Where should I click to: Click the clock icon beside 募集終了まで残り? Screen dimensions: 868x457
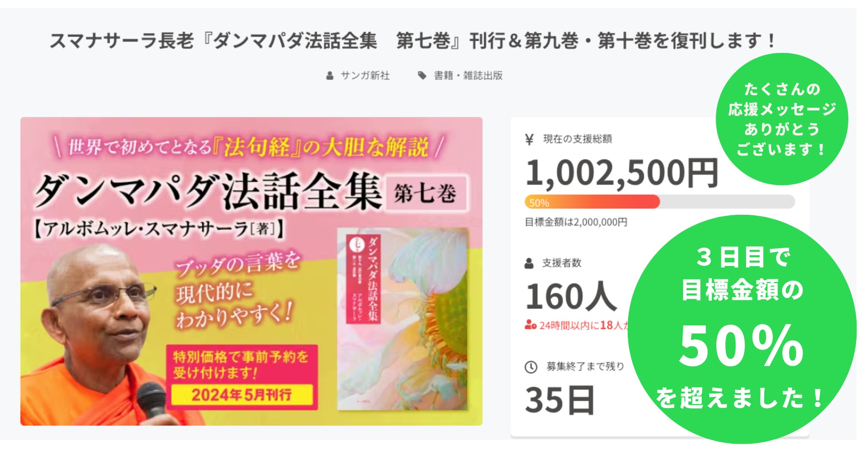531,367
